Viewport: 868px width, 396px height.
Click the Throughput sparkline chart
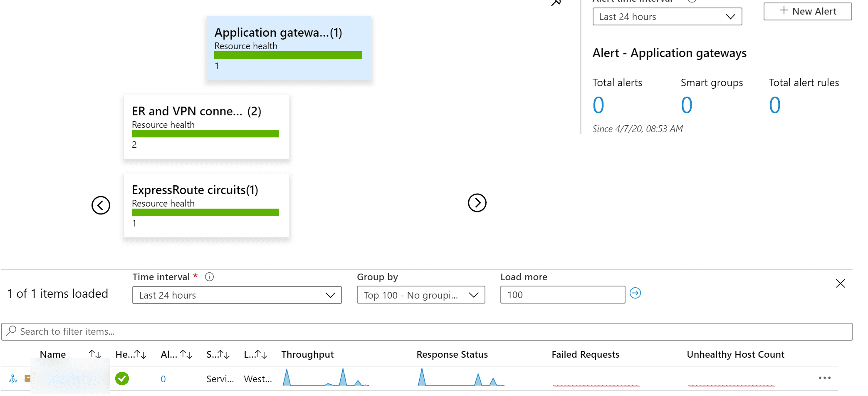(x=326, y=377)
